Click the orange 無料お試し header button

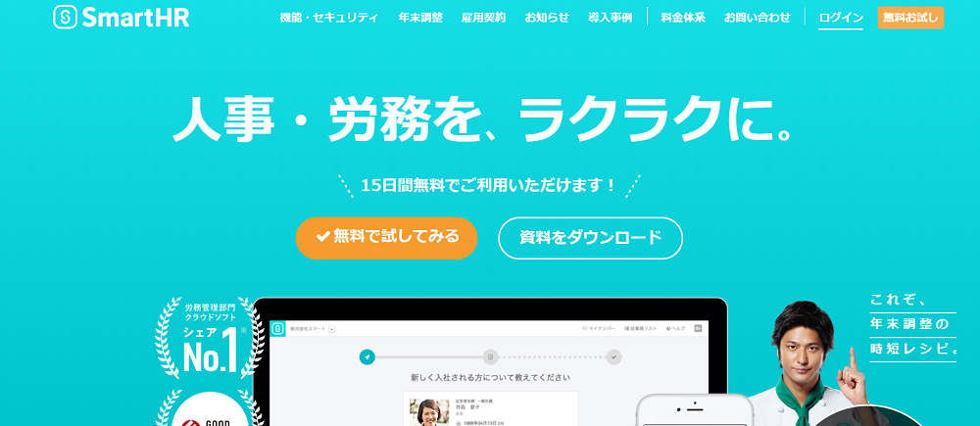pyautogui.click(x=910, y=18)
